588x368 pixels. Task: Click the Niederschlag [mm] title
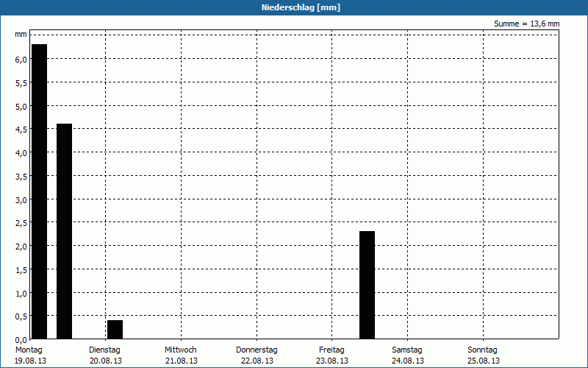click(301, 7)
